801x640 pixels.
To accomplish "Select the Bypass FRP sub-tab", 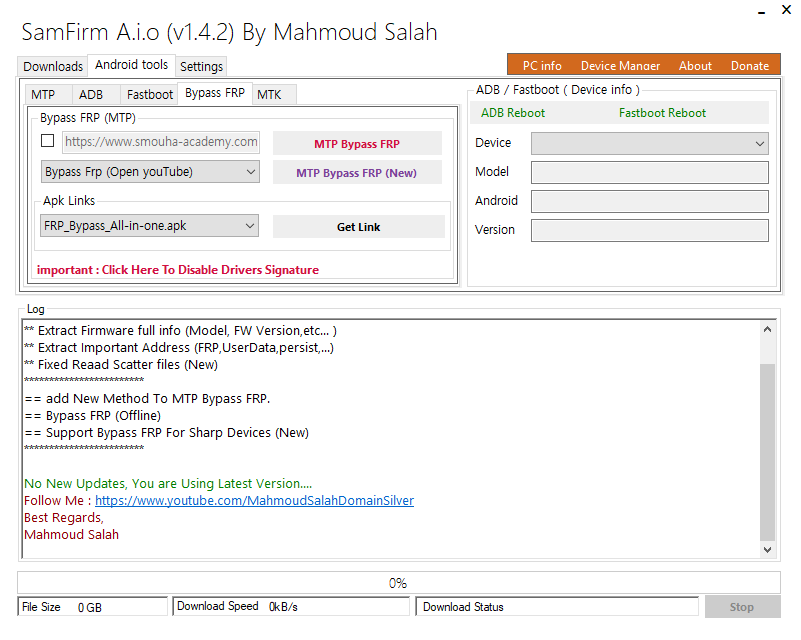I will click(x=215, y=93).
